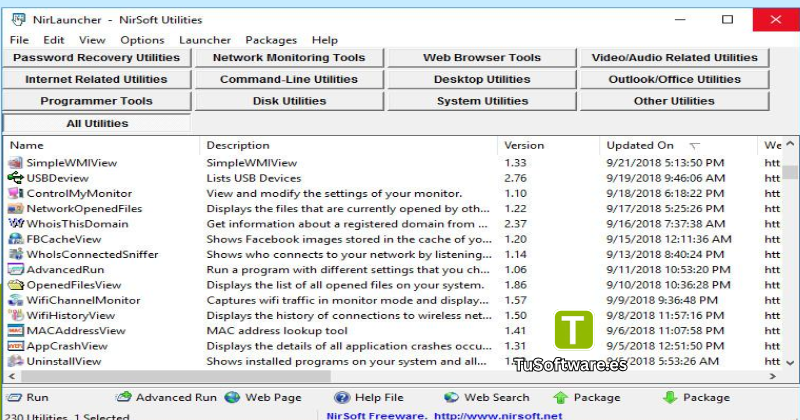Sort list by Version column header

point(548,145)
